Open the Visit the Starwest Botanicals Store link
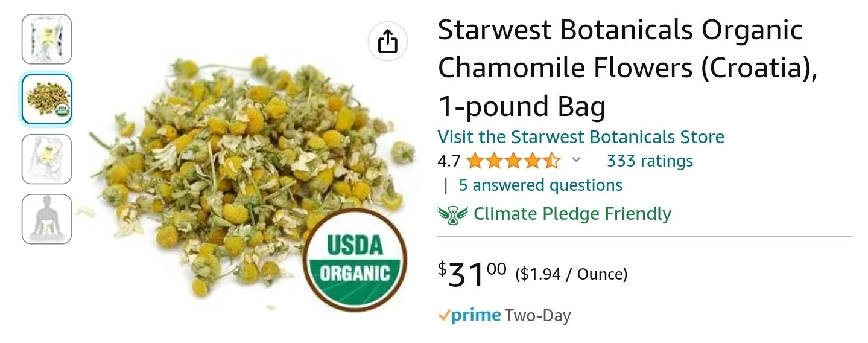The image size is (868, 343). [x=581, y=137]
